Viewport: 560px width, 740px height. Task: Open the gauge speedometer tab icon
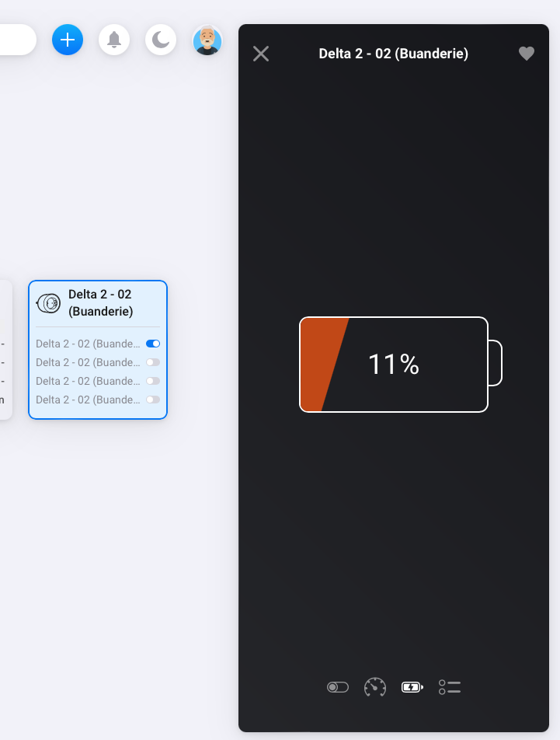pos(375,687)
